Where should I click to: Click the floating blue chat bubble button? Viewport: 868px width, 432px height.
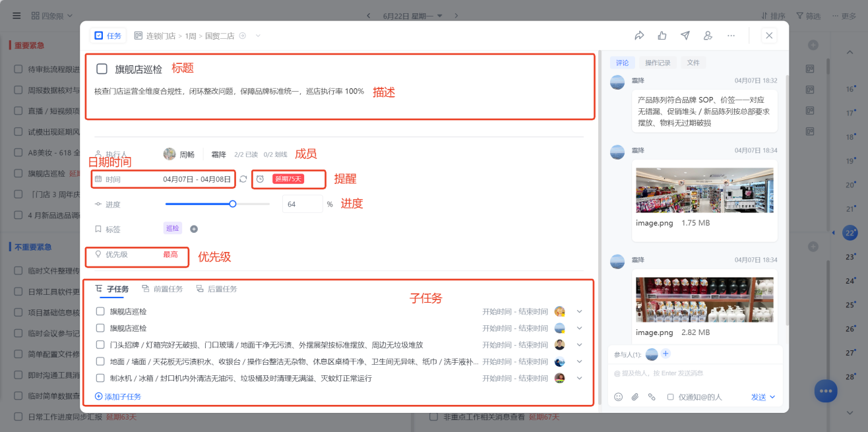[825, 390]
